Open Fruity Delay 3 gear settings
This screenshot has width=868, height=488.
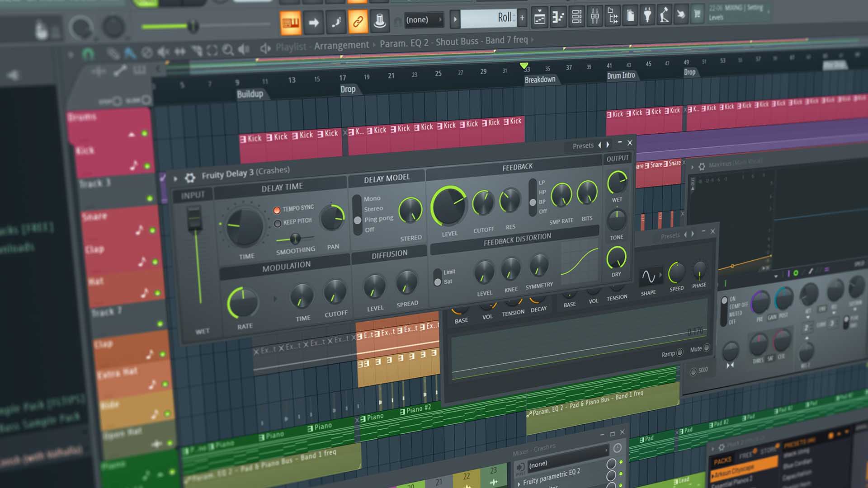[190, 178]
